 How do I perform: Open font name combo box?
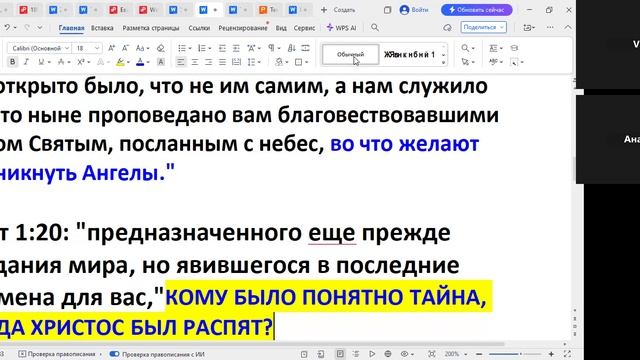39,48
